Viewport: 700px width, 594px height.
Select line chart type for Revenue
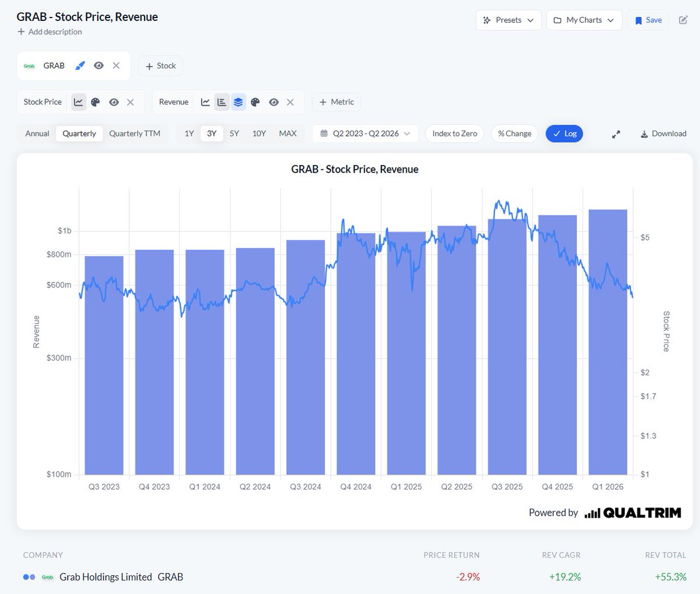click(x=205, y=102)
